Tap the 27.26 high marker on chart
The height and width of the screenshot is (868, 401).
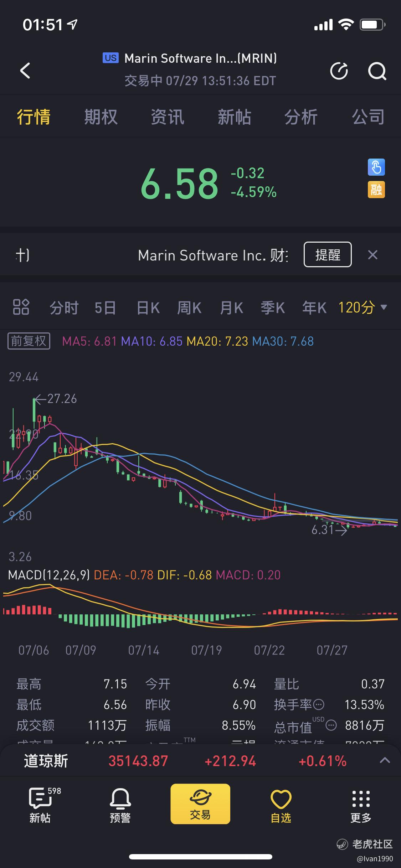[62, 399]
